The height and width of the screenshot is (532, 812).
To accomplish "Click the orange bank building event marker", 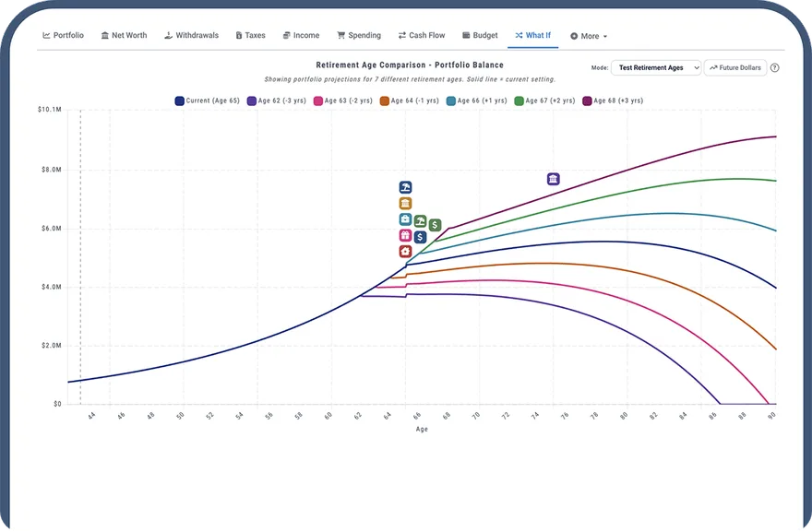I will [x=405, y=203].
